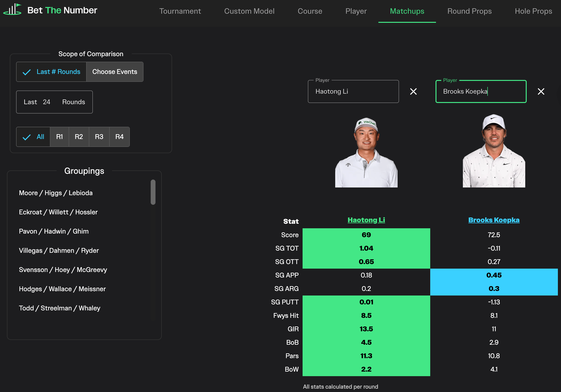Click the Haotong Li player input

(x=353, y=91)
